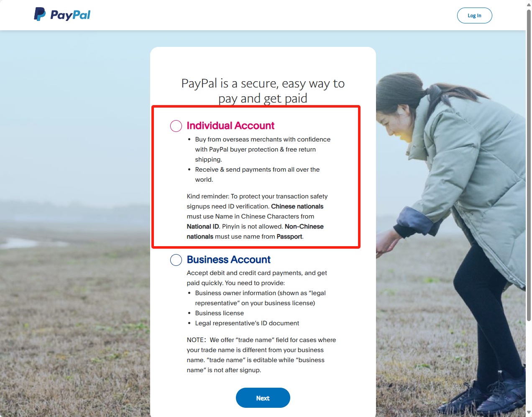This screenshot has height=417, width=532.
Task: Click the Business Account heading label
Action: pos(229,260)
